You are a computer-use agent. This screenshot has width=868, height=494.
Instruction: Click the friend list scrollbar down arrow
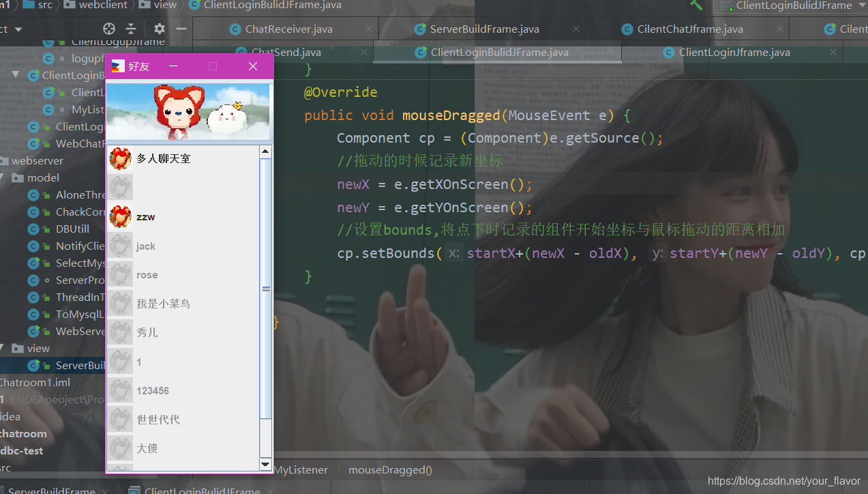click(266, 465)
